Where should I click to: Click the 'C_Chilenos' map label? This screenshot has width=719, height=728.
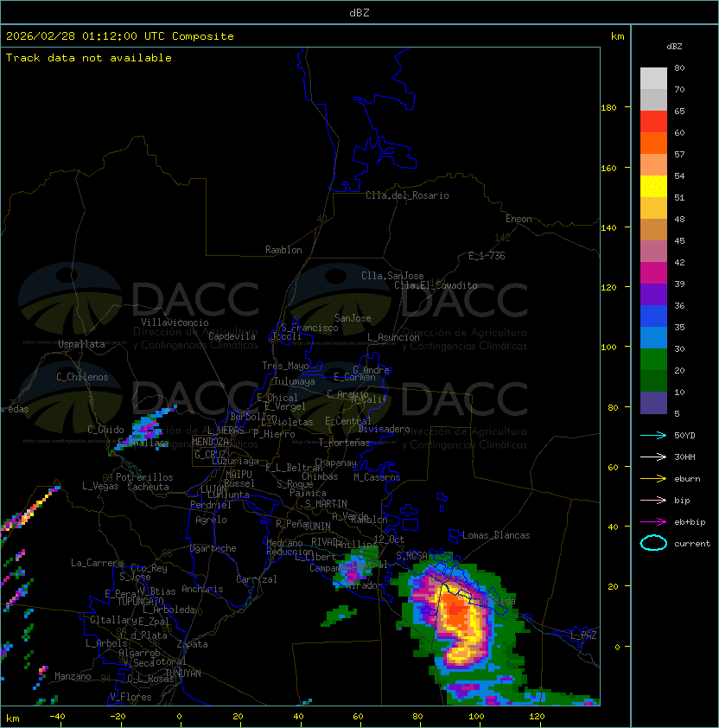[82, 377]
